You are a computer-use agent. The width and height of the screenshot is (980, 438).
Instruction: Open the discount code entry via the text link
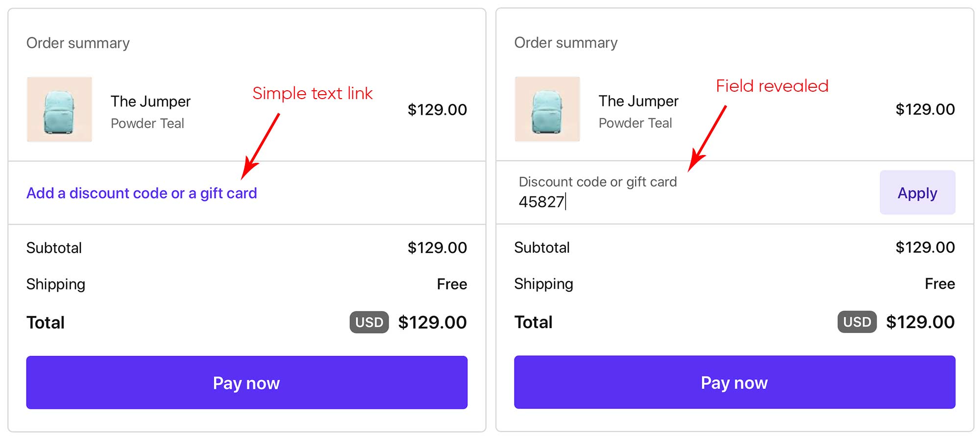pyautogui.click(x=141, y=193)
